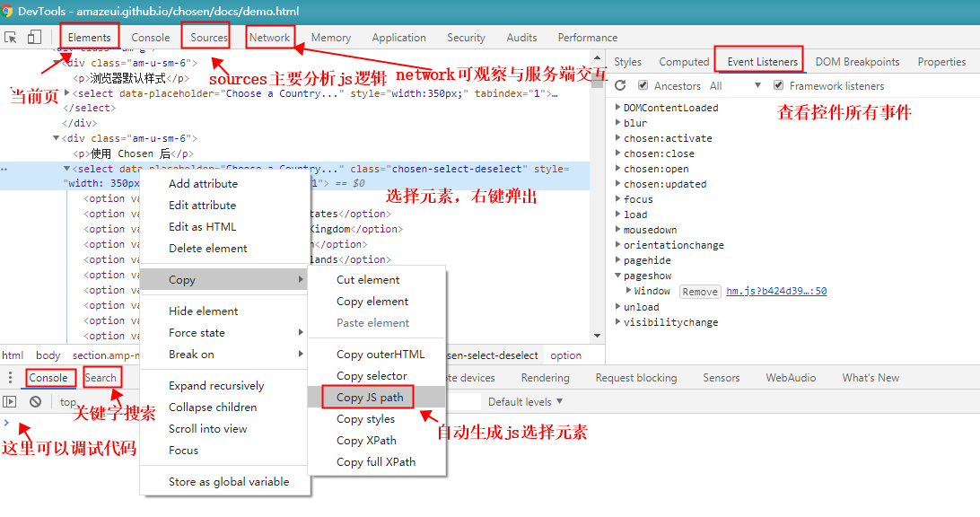Open the All listeners dropdown
This screenshot has width=980, height=517.
click(736, 85)
